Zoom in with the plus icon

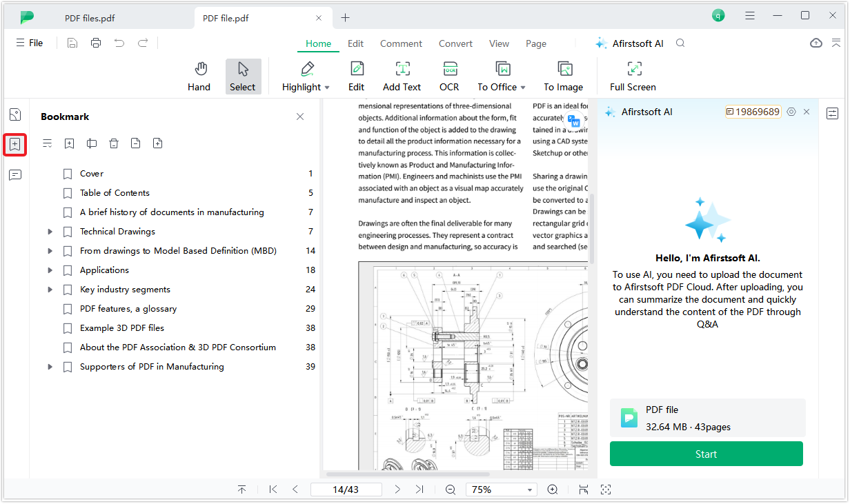click(553, 490)
